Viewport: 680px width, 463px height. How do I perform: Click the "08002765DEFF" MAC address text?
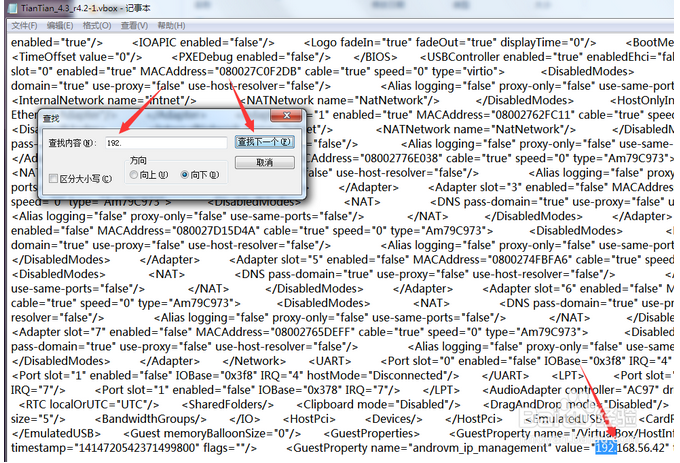click(312, 332)
